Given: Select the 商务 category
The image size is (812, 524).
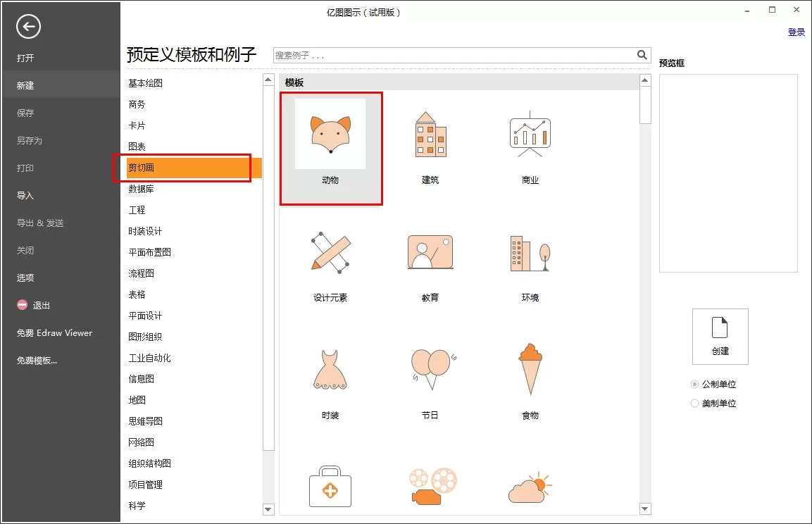Looking at the screenshot, I should coord(137,104).
